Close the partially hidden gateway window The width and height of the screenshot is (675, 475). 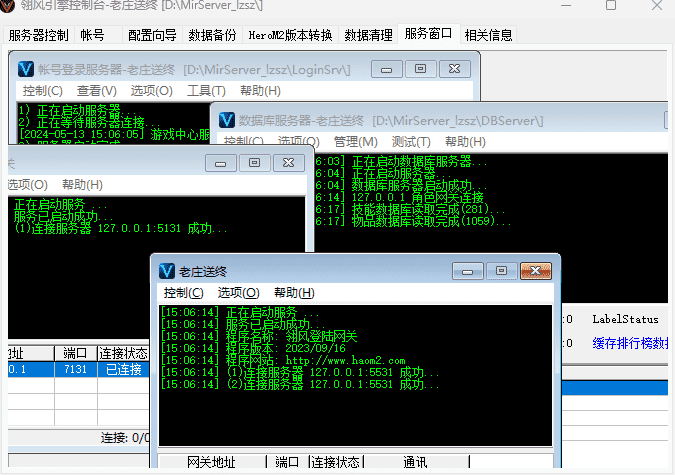point(288,163)
